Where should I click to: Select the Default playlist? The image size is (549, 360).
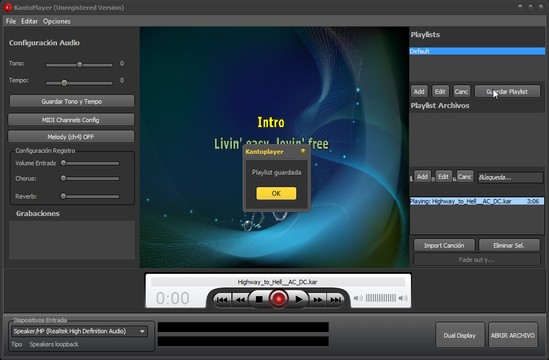pos(477,51)
